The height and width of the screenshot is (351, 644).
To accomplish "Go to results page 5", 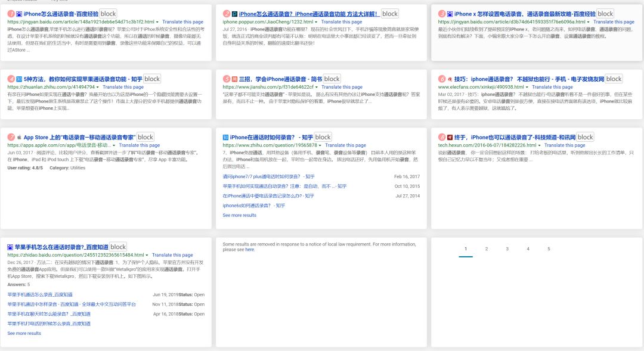I will click(549, 249).
